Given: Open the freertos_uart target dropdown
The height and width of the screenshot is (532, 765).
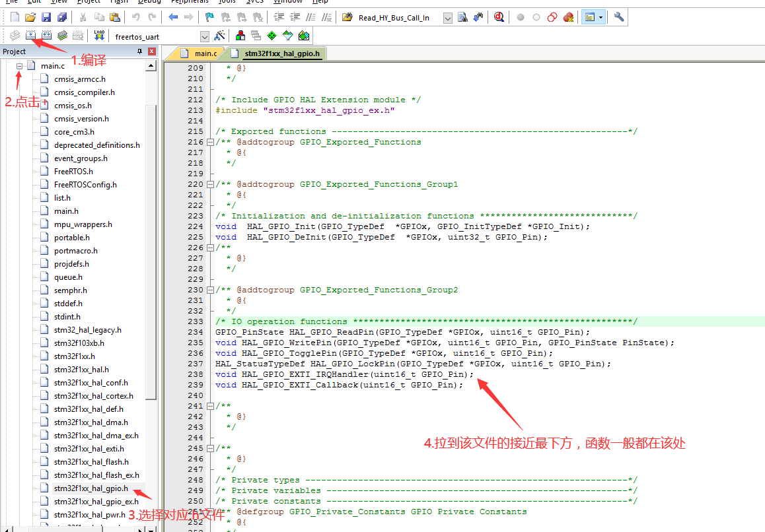Looking at the screenshot, I should [x=204, y=36].
